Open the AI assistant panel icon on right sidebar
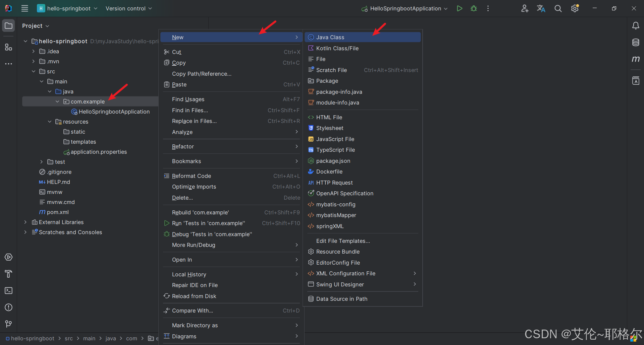Screen dimensions: 644x345 (x=636, y=81)
